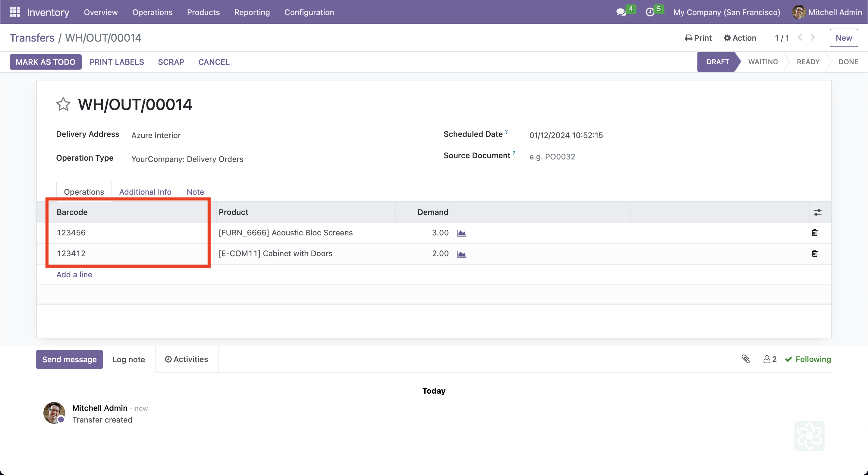Click the attachments paperclip icon
This screenshot has width=868, height=475.
coord(745,359)
